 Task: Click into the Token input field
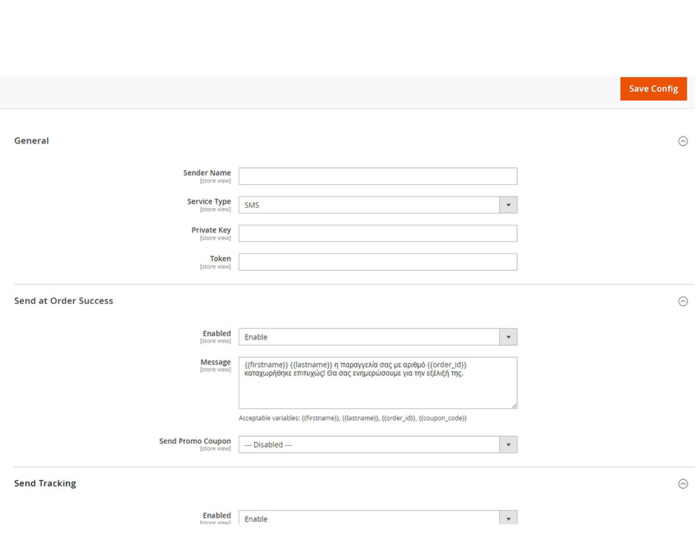click(377, 262)
